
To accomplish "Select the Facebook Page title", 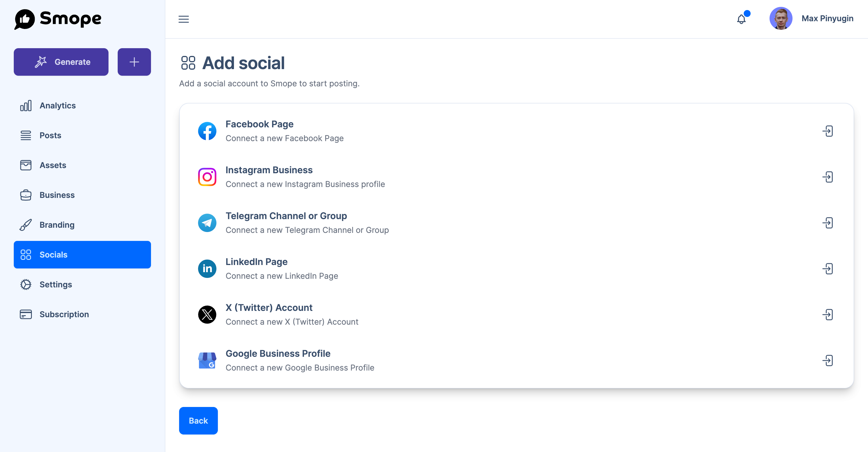I will coord(259,124).
